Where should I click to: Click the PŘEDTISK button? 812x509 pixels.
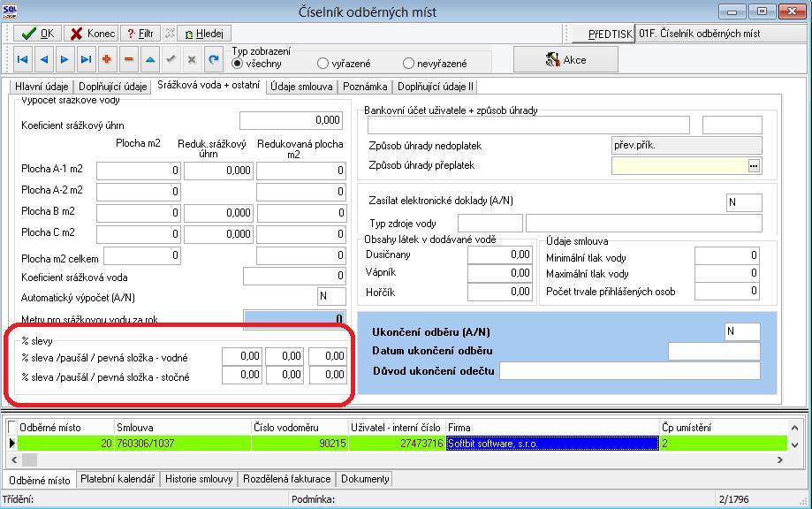pos(603,34)
